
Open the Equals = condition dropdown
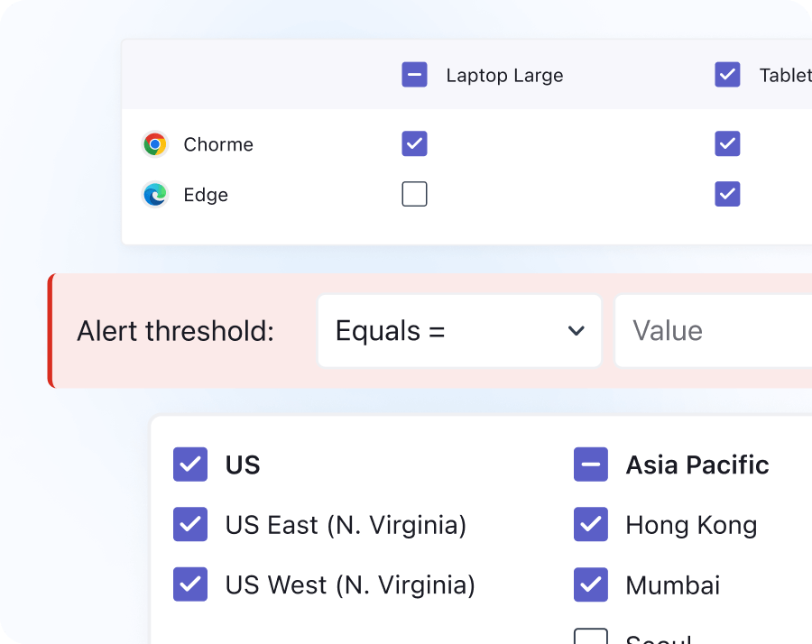coord(459,331)
